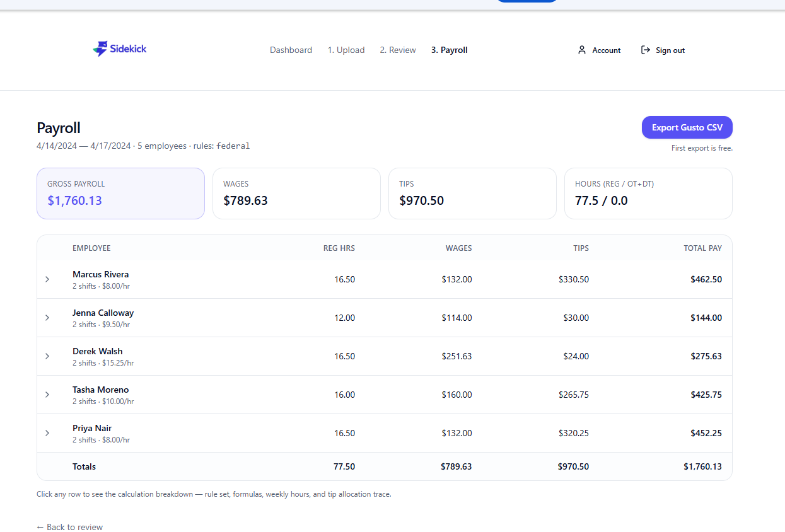Click Jenna Calloway's 2 shifts · $9.50/hr detail
Viewport: 785px width, 532px height.
tap(101, 325)
